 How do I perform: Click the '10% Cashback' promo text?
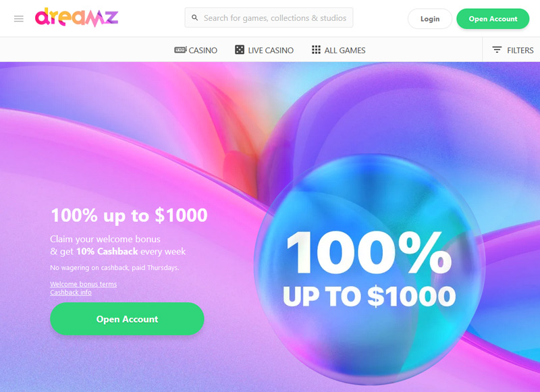tap(107, 251)
